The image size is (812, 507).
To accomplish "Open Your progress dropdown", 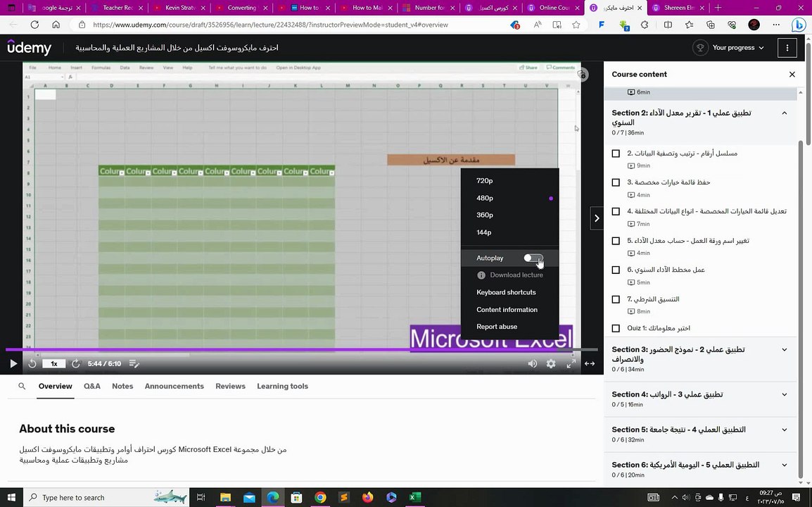I will click(738, 48).
